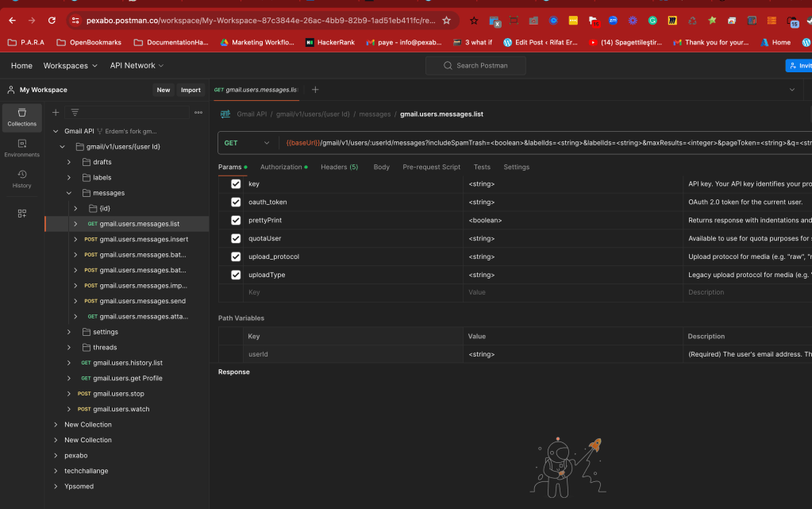The height and width of the screenshot is (509, 812).
Task: Expand the pexabo collection
Action: click(56, 456)
